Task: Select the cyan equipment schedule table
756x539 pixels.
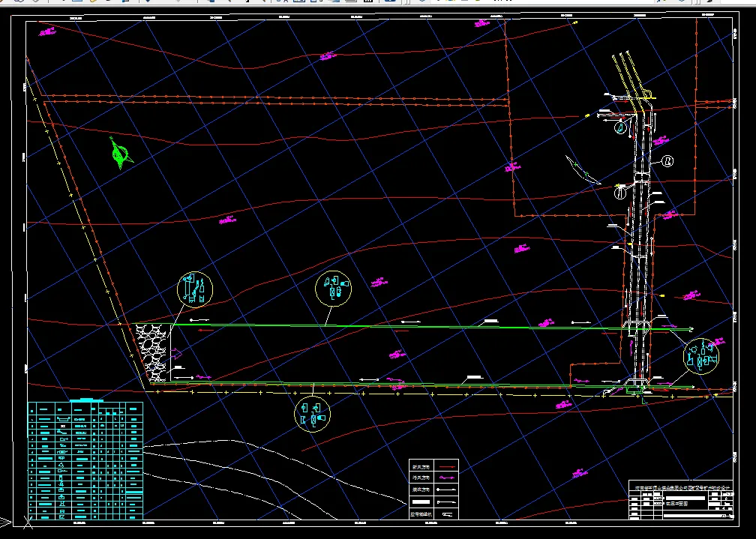Action: coord(85,460)
